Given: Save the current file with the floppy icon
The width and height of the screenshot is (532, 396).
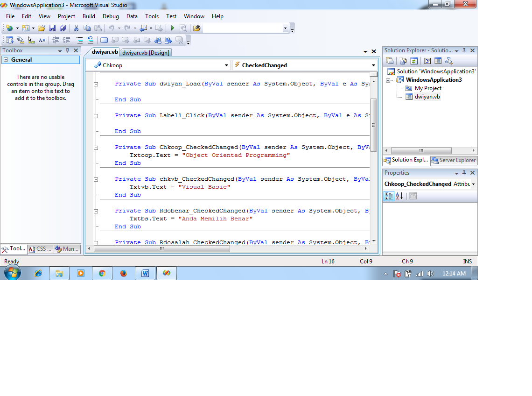Looking at the screenshot, I should tap(52, 28).
